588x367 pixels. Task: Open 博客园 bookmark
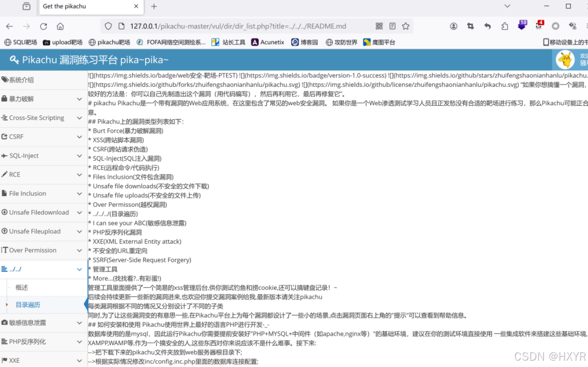(x=304, y=42)
